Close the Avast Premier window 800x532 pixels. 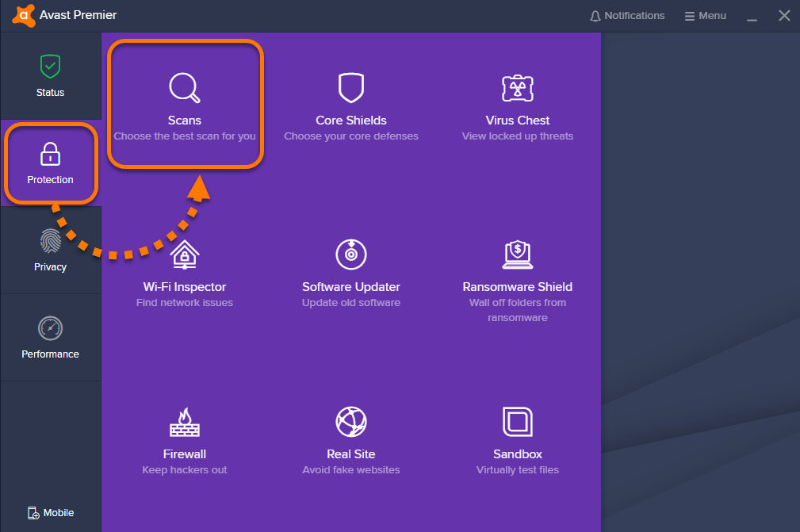(784, 16)
